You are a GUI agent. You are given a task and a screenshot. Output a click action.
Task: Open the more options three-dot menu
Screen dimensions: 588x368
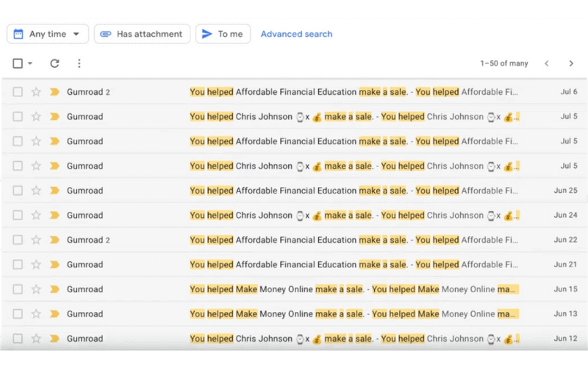(x=79, y=63)
